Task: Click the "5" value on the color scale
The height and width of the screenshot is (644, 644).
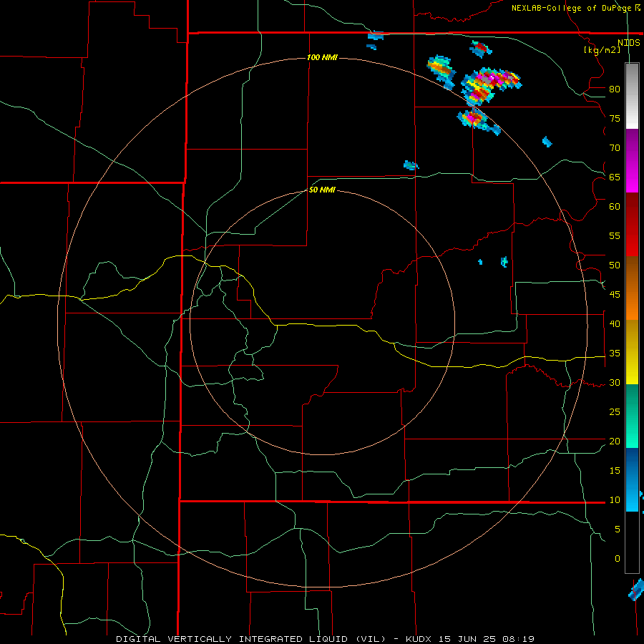Action: click(x=618, y=529)
